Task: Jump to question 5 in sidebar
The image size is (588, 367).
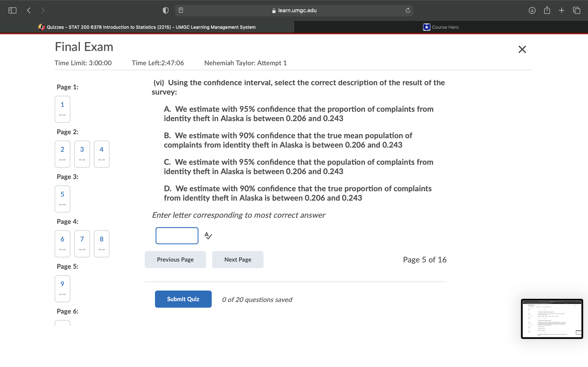Action: click(x=62, y=199)
